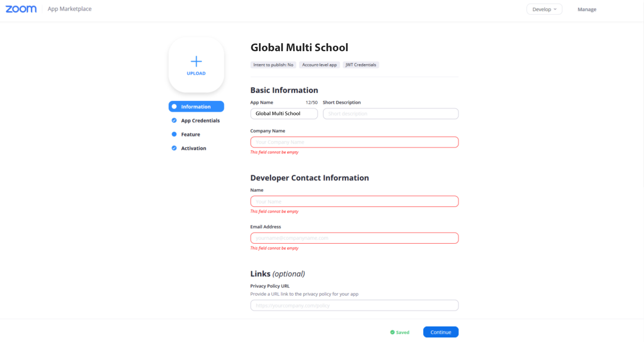Image resolution: width=644 pixels, height=342 pixels.
Task: Focus the Short Description field
Action: (x=390, y=114)
